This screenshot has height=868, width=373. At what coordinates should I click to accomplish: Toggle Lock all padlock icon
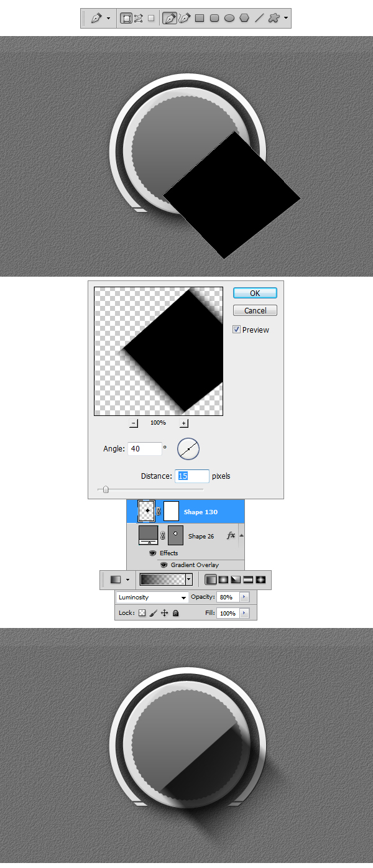(x=176, y=613)
